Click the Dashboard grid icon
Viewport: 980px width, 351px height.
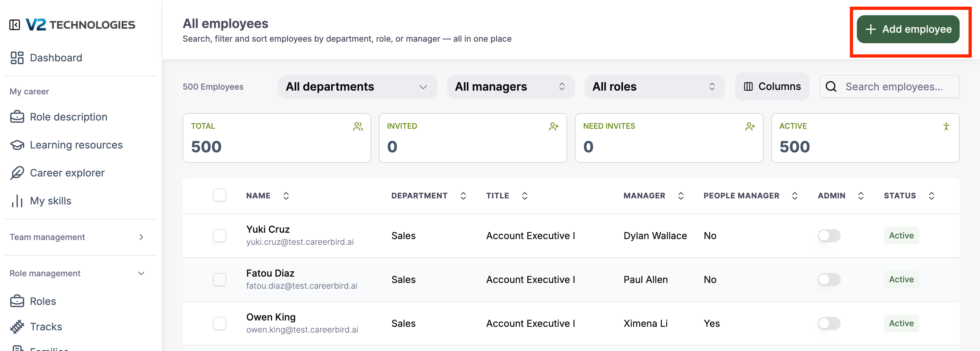(x=17, y=58)
